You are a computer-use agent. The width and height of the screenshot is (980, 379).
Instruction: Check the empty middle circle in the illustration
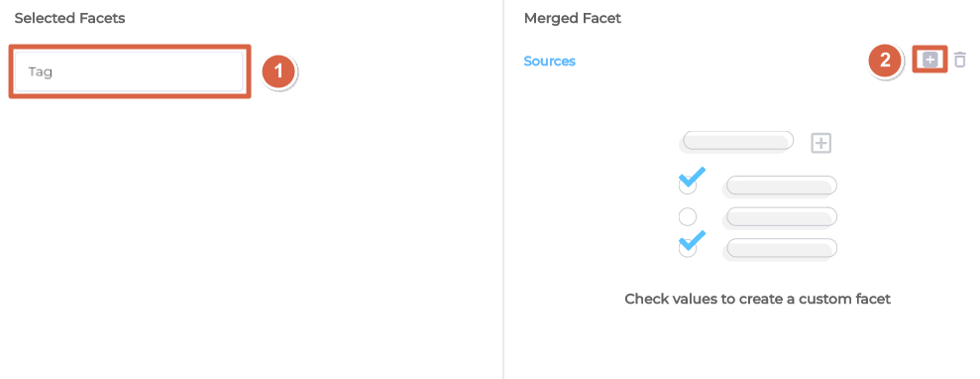tap(688, 216)
